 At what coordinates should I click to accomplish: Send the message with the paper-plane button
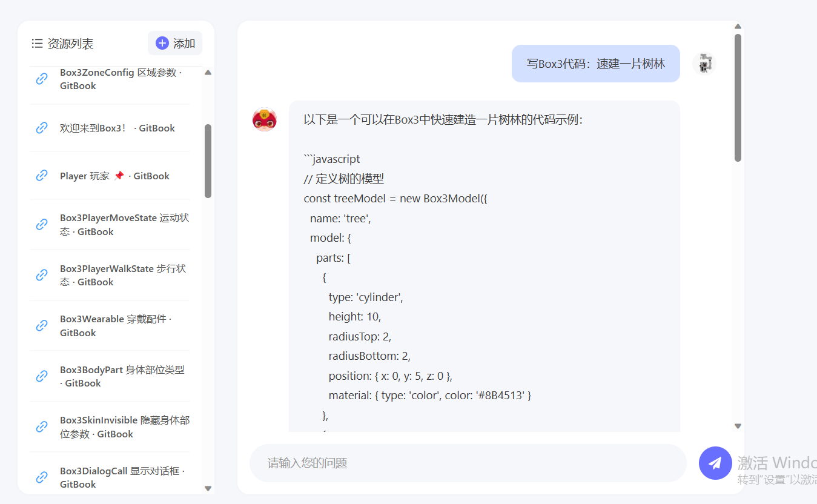(x=715, y=463)
